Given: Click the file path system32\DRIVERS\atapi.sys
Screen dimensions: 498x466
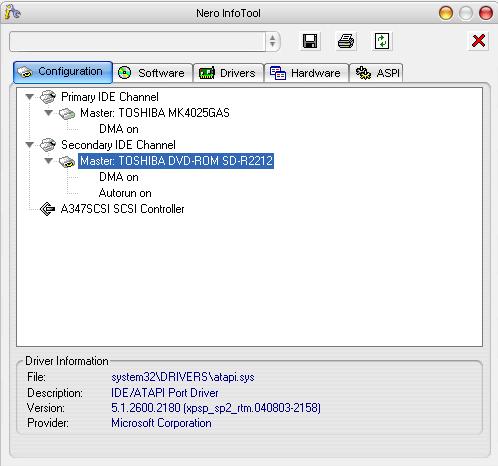Looking at the screenshot, I should pyautogui.click(x=183, y=377).
